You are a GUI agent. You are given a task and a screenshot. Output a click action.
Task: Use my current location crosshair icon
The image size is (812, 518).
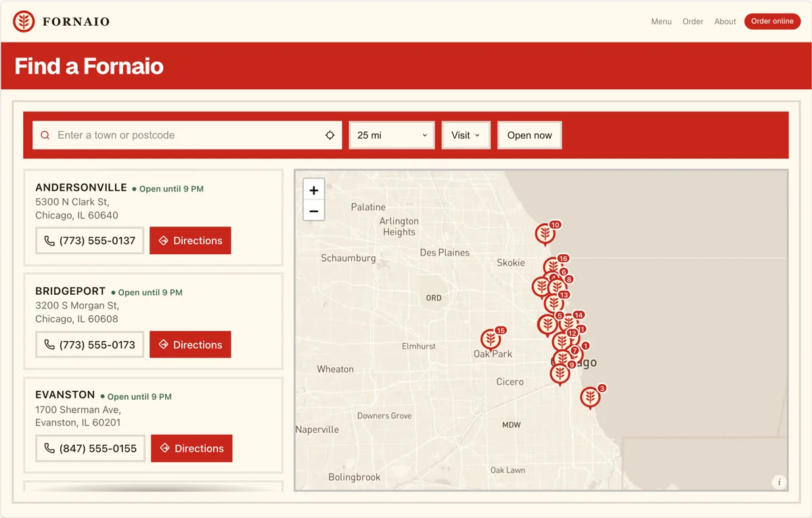pyautogui.click(x=330, y=135)
